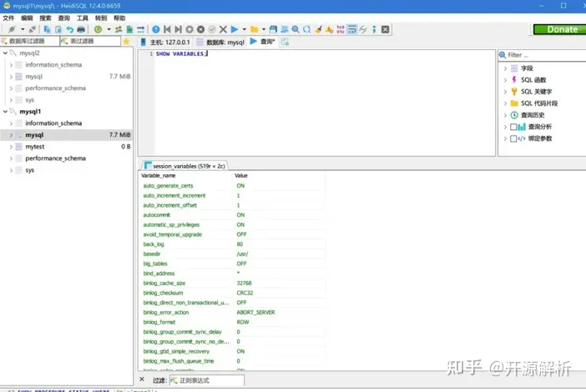586x392 pixels.
Task: Click the green Donate button
Action: pyautogui.click(x=559, y=29)
